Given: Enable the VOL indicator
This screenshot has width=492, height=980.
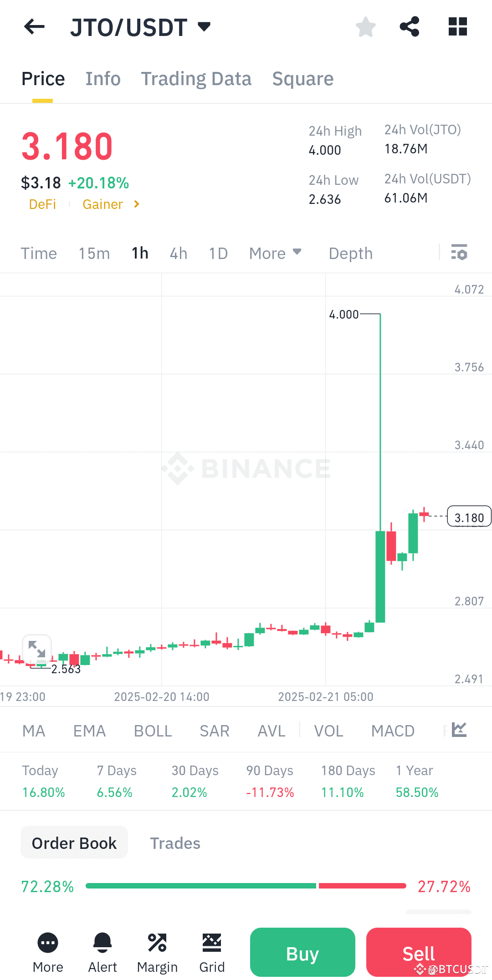Looking at the screenshot, I should (x=328, y=731).
